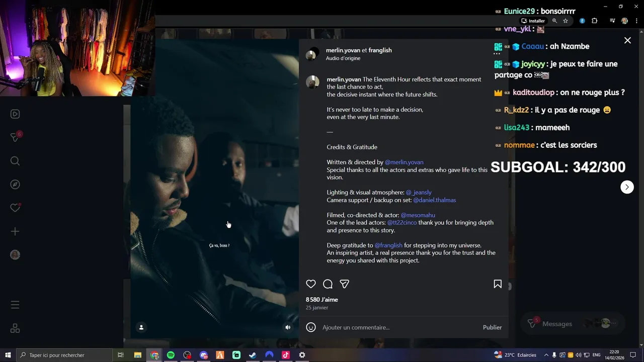The image size is (644, 362).
Task: Open Chrome media controls icon
Action: pyautogui.click(x=612, y=21)
